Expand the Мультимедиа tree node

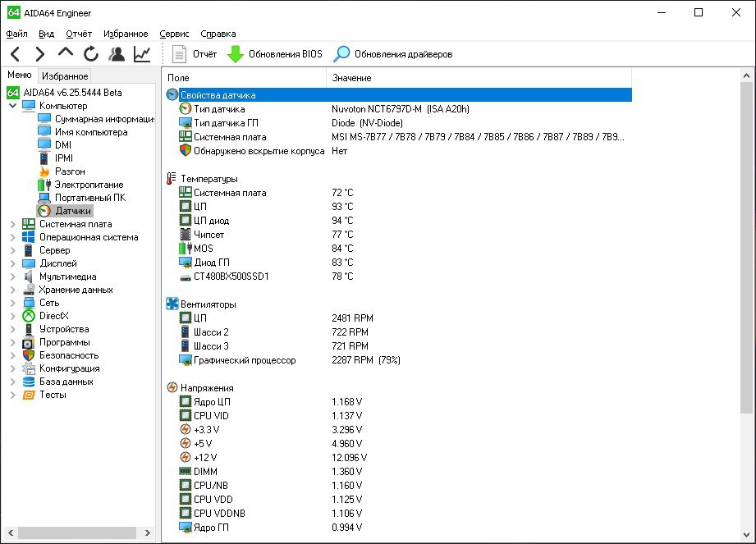pos(13,277)
